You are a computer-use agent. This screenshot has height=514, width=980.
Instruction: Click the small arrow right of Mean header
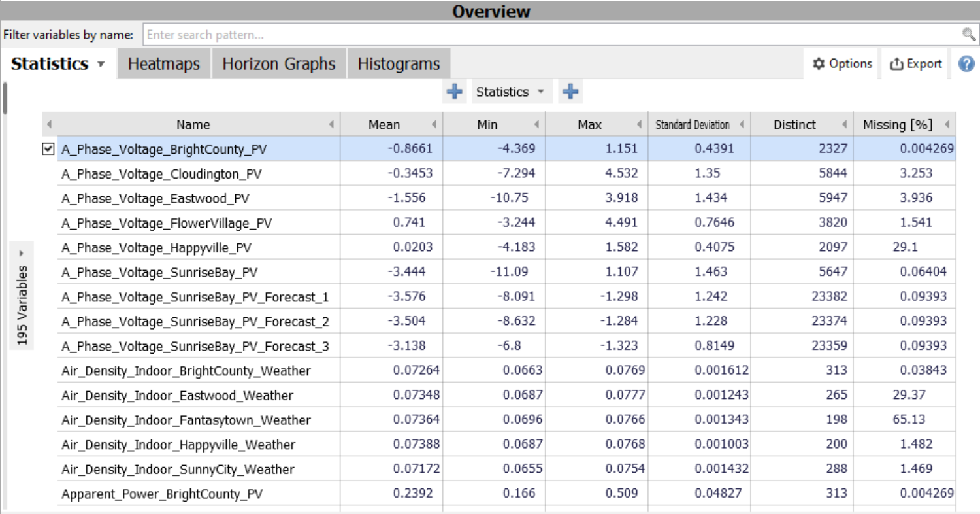click(x=434, y=125)
